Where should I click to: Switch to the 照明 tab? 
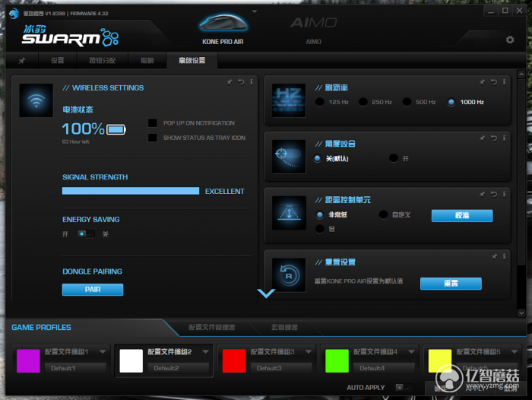(x=147, y=60)
